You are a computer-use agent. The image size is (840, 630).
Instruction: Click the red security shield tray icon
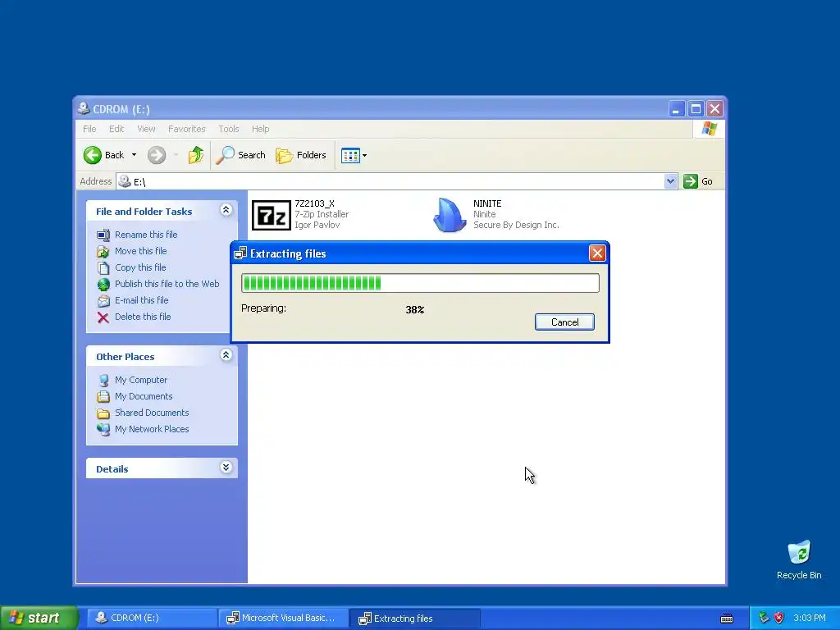[778, 619]
